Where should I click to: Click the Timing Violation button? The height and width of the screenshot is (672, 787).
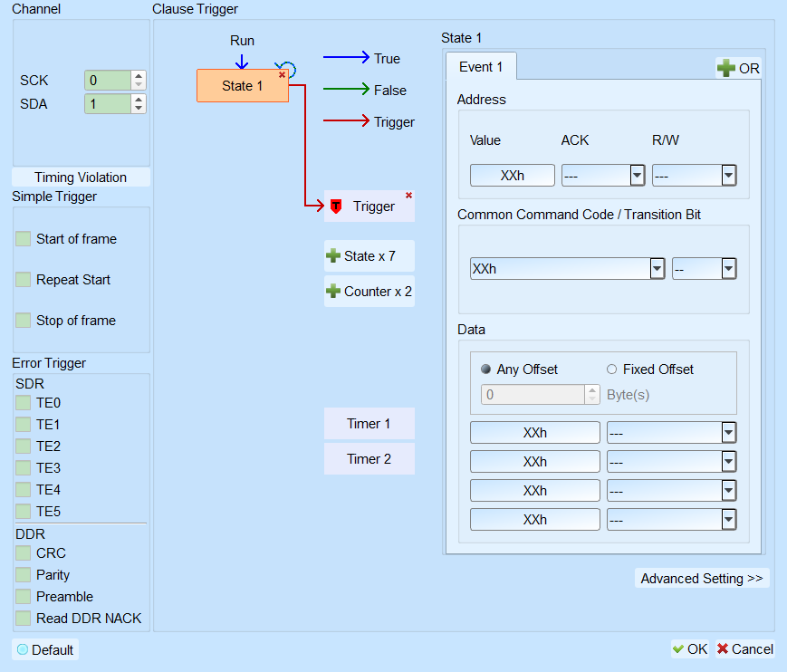pos(81,178)
